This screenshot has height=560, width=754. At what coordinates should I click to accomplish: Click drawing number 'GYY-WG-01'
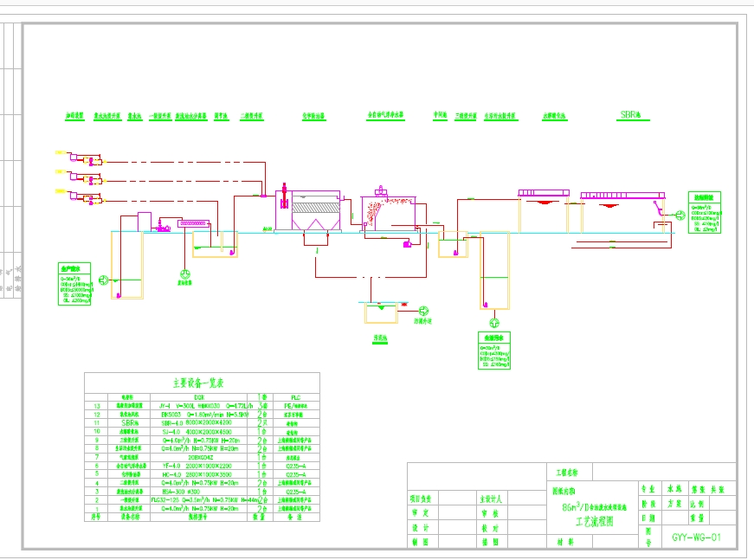(696, 537)
